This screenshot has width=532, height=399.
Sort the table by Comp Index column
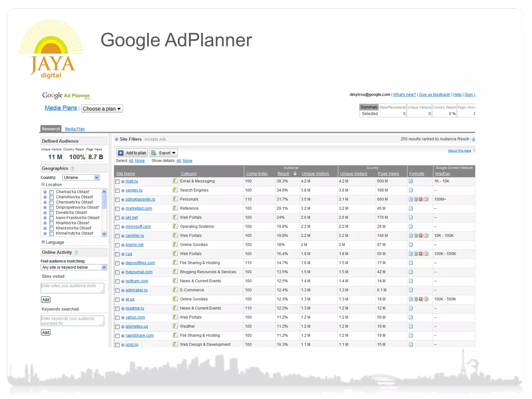click(x=257, y=174)
